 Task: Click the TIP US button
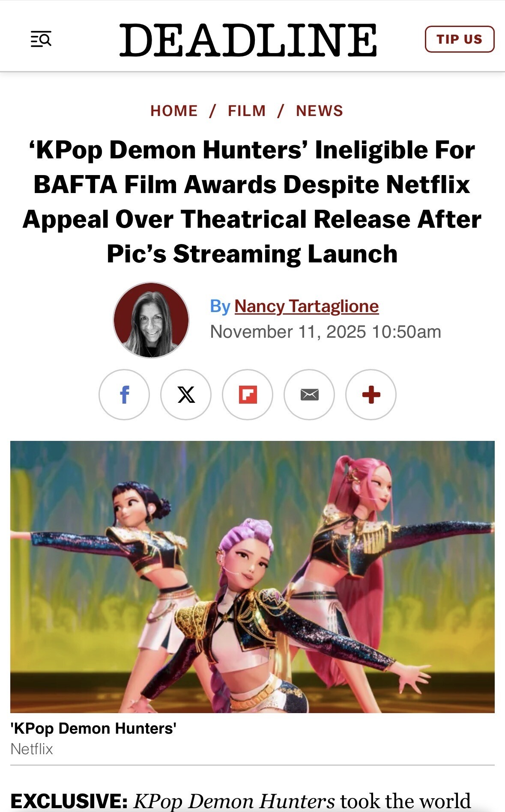pos(460,39)
